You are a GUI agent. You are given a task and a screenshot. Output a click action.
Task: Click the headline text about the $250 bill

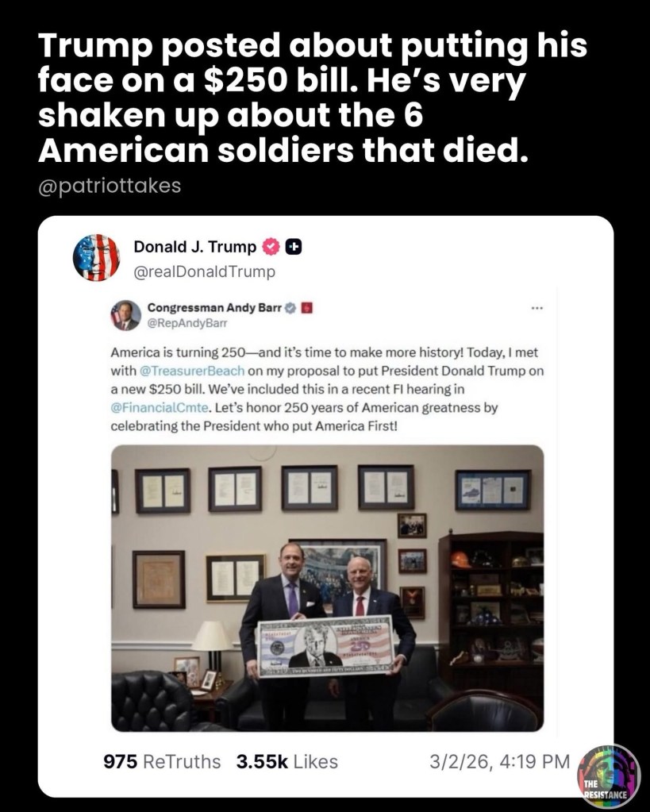coord(313,98)
